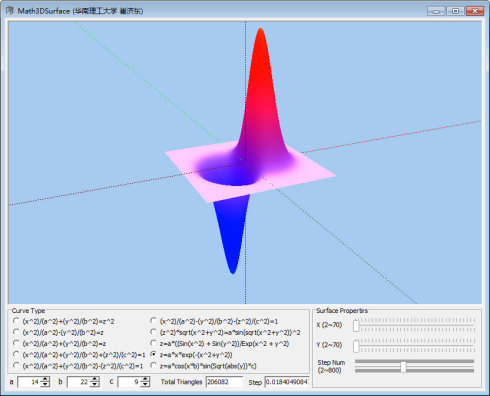
Task: Click the Math3DSurface app icon in title bar
Action: pos(10,11)
